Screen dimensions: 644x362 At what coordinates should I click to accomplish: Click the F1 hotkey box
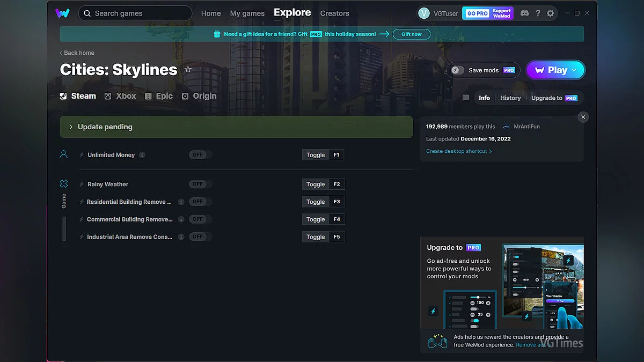pos(336,155)
